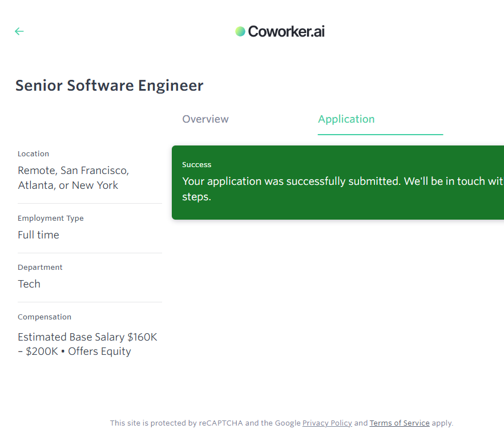This screenshot has width=504, height=437.
Task: Click the Coworker.ai green circle logo
Action: (x=240, y=31)
